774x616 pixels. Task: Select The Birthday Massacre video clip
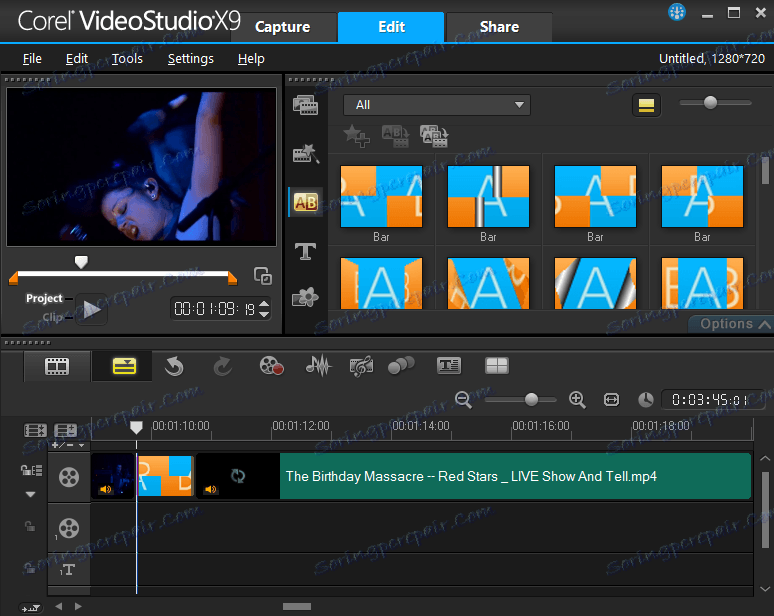coord(474,476)
